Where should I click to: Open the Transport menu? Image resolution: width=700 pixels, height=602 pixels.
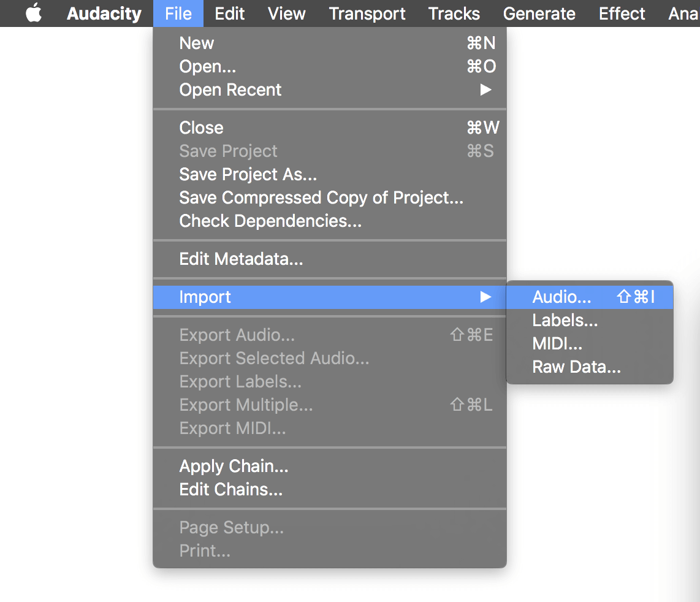coord(367,13)
